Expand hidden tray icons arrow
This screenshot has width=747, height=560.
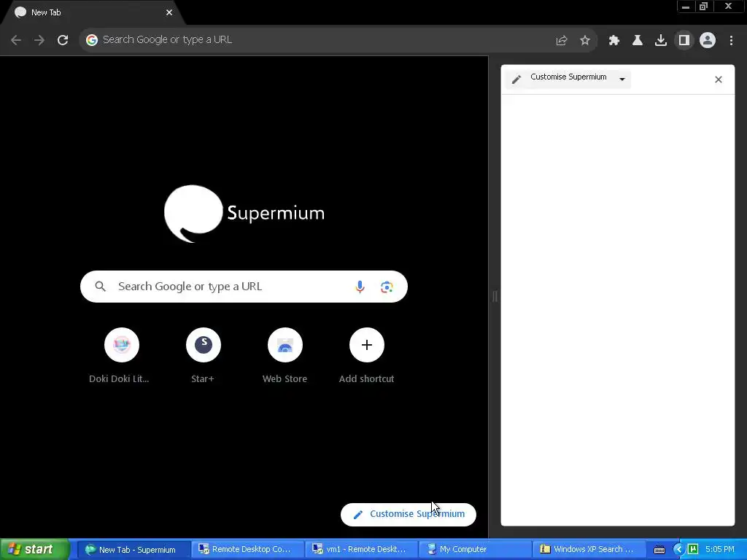click(x=678, y=550)
